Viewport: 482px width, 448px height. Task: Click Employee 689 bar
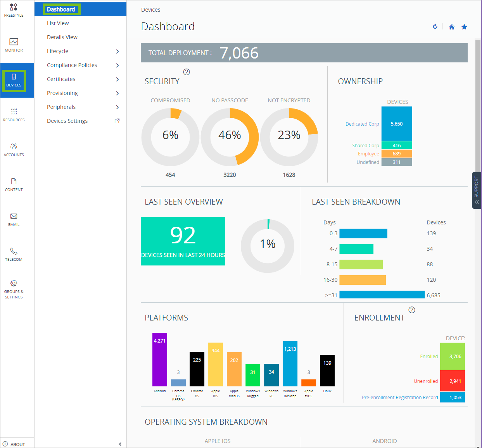click(397, 153)
